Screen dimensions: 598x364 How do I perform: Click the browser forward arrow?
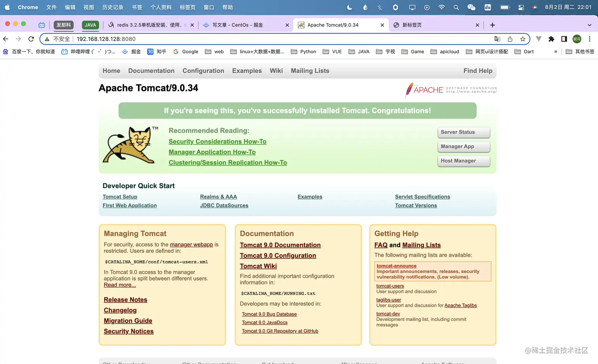18,39
